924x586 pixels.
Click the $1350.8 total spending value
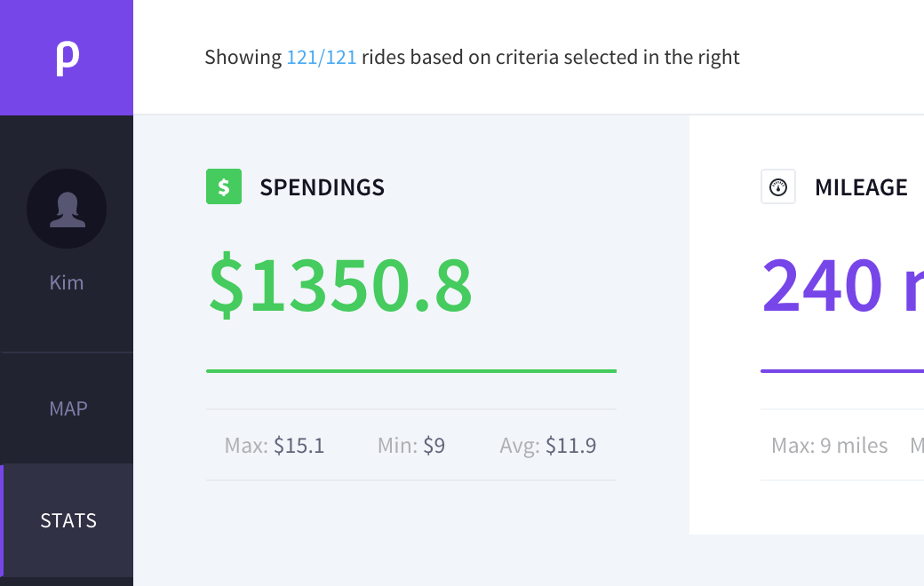340,284
